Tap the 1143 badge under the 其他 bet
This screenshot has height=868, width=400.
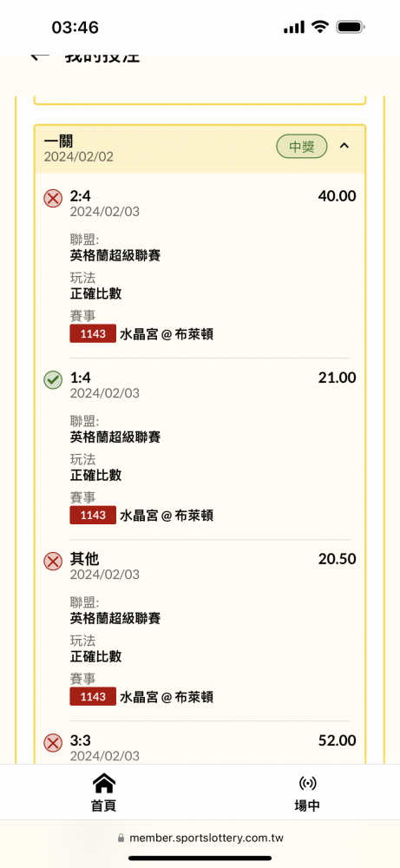pos(93,697)
